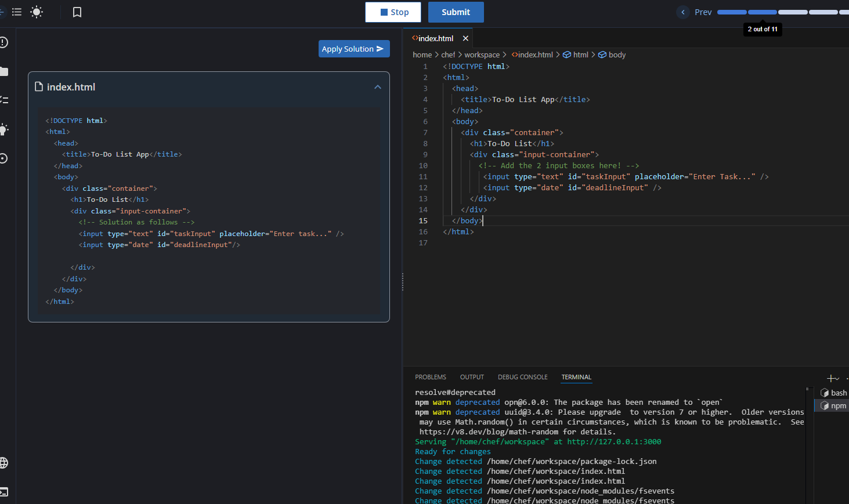Open the http://127.0.0.1:3000 link in terminal

[x=614, y=441]
